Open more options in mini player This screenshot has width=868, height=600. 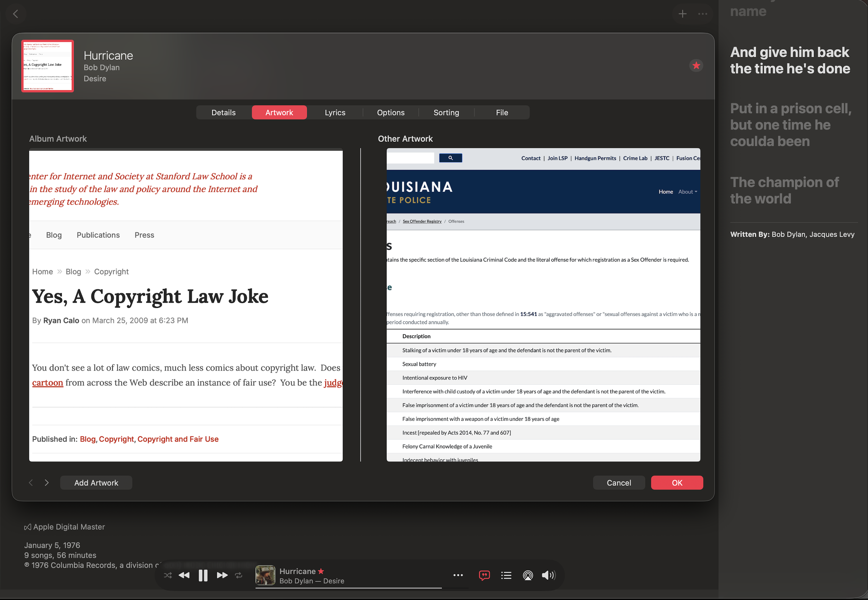[458, 575]
